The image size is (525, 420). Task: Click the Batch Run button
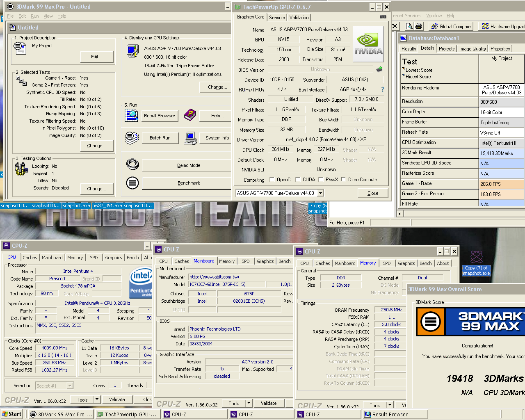pyautogui.click(x=160, y=138)
